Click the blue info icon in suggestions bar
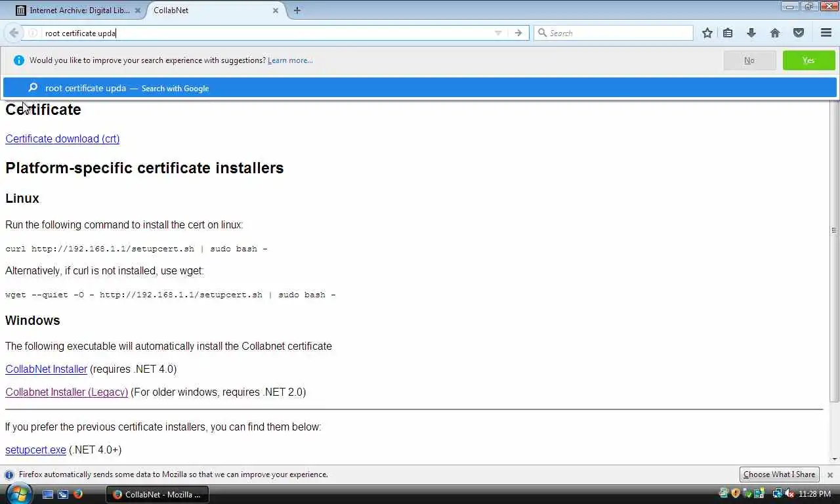The image size is (840, 504). (18, 60)
